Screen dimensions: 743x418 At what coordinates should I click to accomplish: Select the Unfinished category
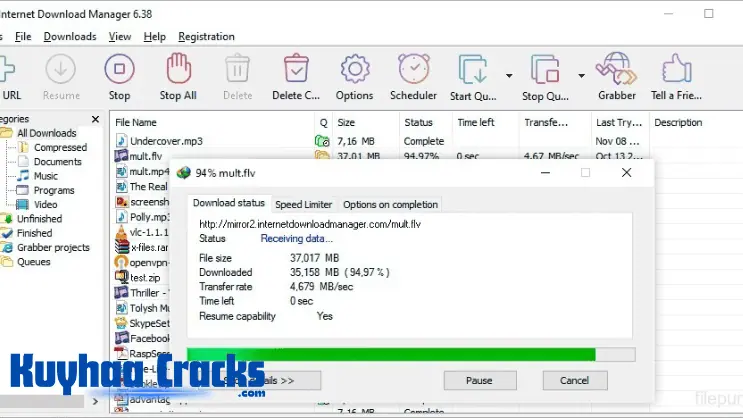coord(38,219)
